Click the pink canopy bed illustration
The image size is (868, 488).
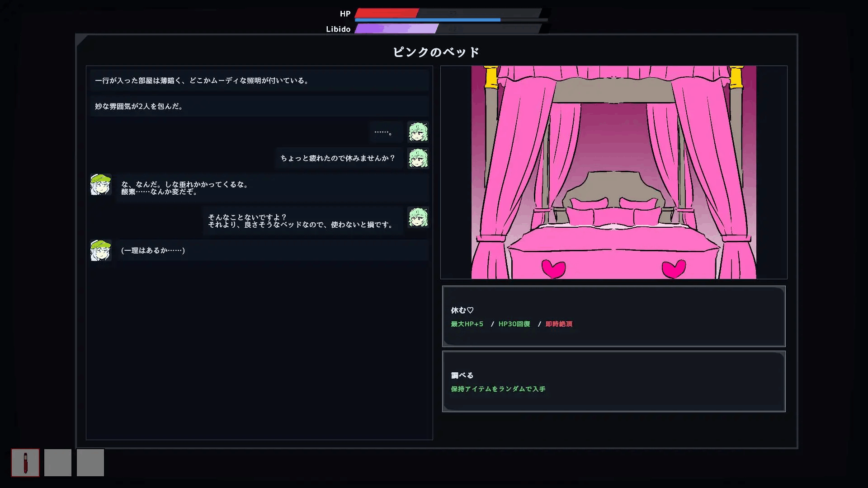[613, 172]
